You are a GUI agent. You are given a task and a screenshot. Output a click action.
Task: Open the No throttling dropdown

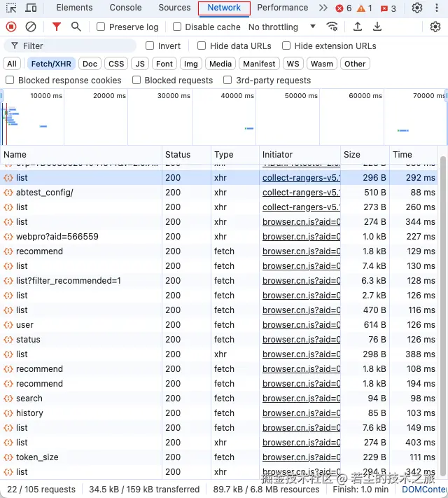(x=281, y=27)
